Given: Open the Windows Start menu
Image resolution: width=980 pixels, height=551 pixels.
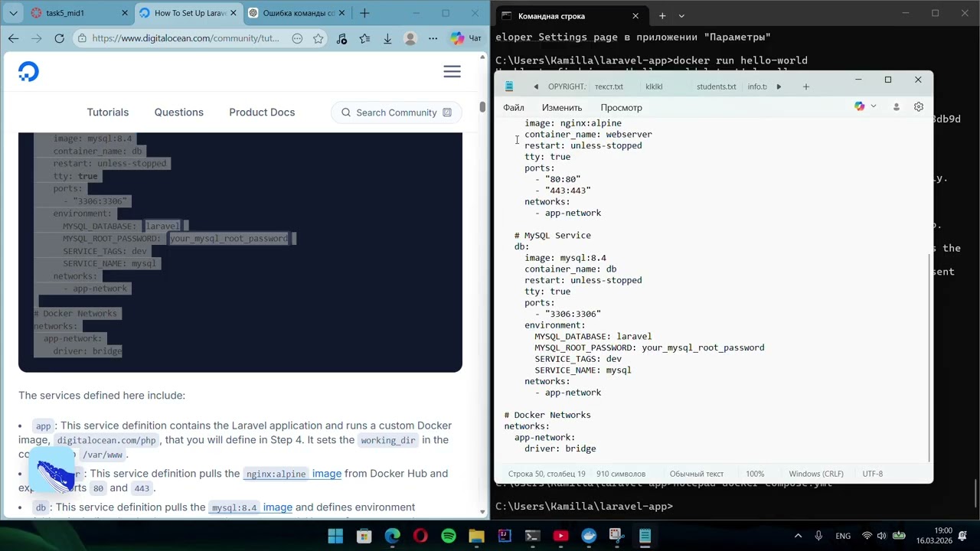Looking at the screenshot, I should tap(335, 536).
